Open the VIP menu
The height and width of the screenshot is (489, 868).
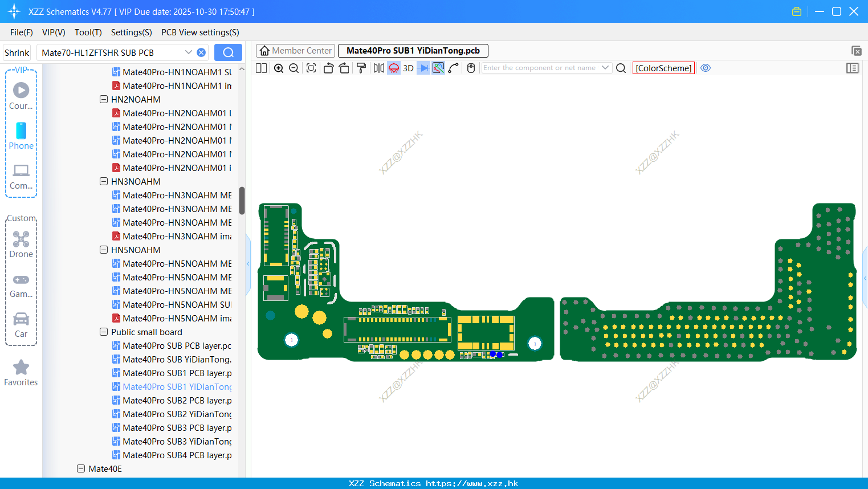pos(54,32)
